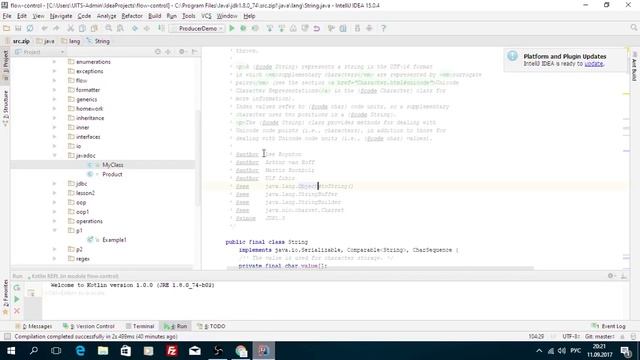640x360 pixels.
Task: Start debugging with the bug icon
Action: [x=243, y=28]
